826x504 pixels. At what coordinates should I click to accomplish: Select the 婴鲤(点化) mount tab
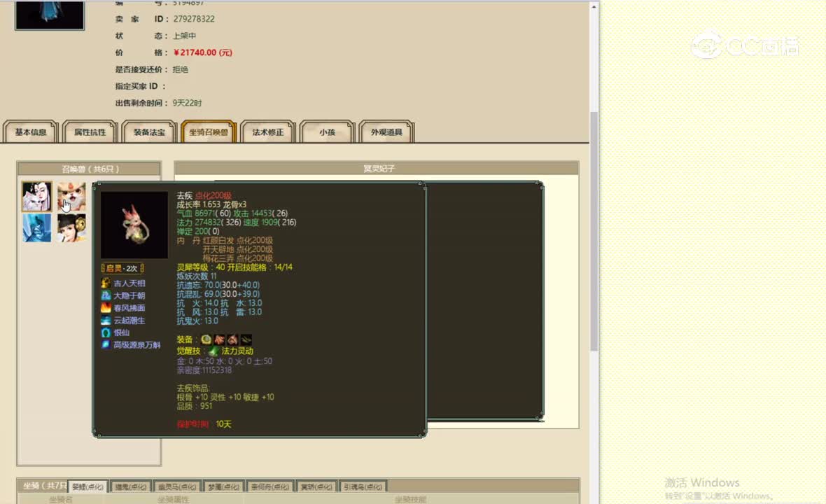(87, 486)
